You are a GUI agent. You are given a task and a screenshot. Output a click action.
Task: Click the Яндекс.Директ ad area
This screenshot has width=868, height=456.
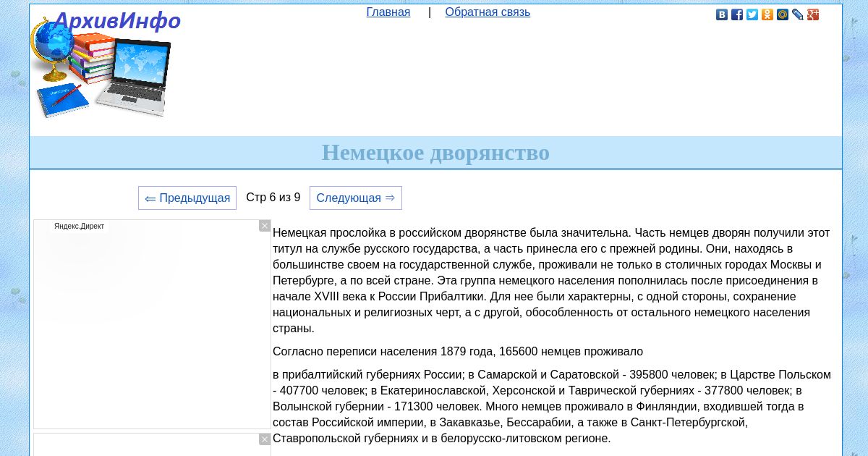[x=152, y=324]
